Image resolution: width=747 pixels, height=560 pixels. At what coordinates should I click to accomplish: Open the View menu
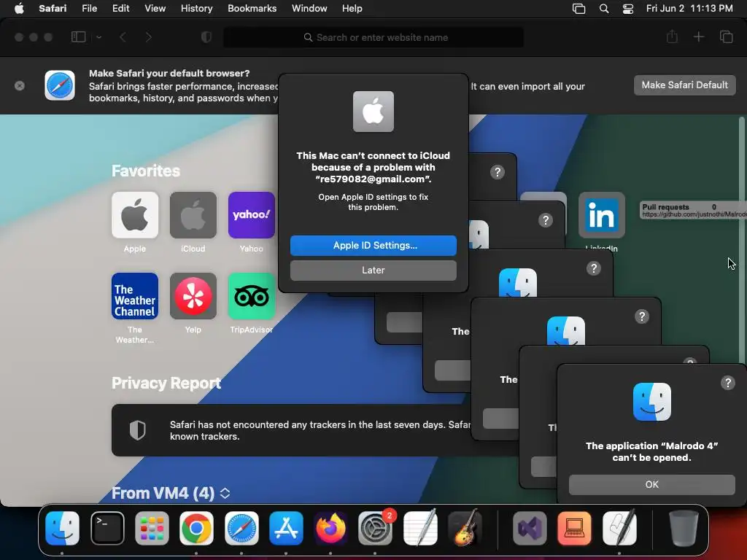[155, 9]
